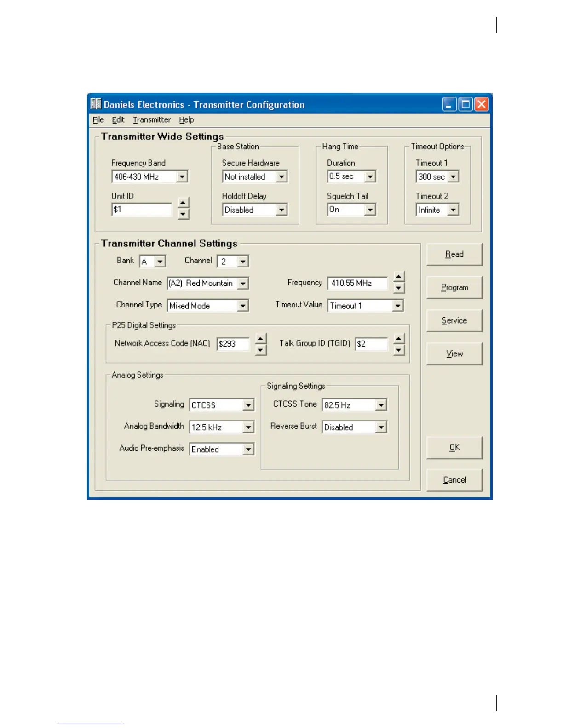Increase the Unit ID value
The height and width of the screenshot is (728, 563).
click(183, 203)
